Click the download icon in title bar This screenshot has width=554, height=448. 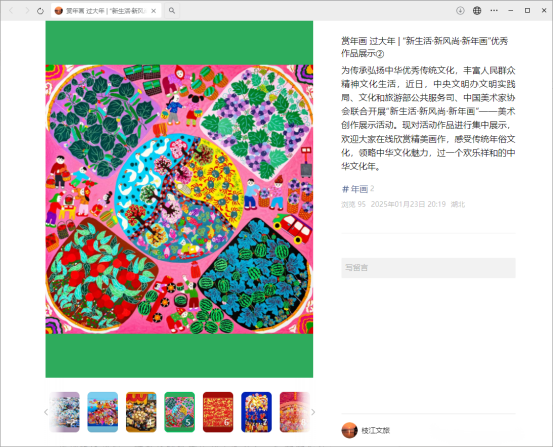click(460, 11)
